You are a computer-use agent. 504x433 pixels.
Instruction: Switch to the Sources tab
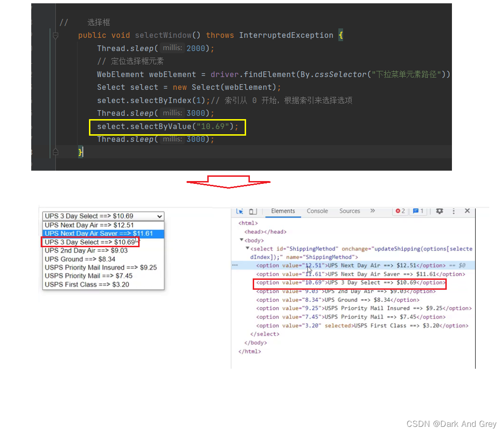point(350,211)
